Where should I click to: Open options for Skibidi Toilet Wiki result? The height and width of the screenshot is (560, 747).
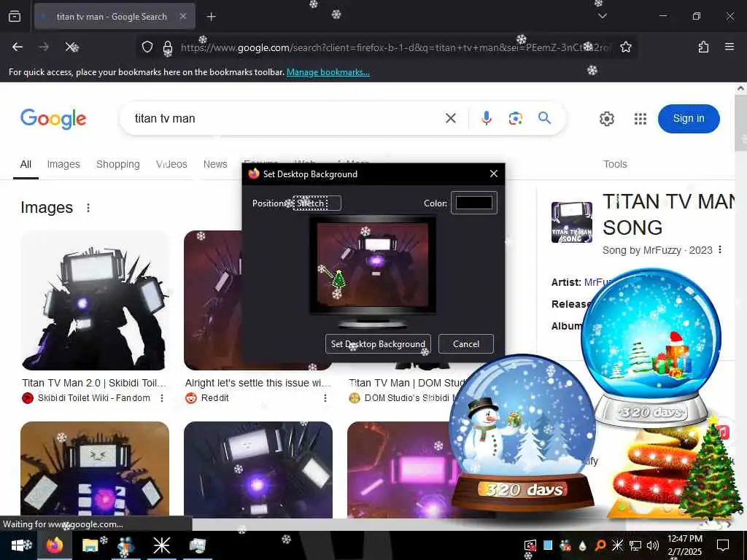pos(162,397)
